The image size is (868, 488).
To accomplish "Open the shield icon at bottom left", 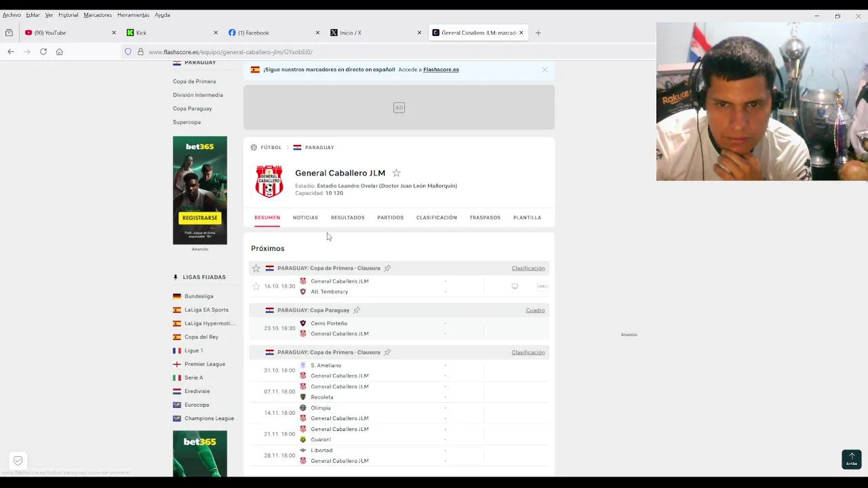I will coord(18,460).
